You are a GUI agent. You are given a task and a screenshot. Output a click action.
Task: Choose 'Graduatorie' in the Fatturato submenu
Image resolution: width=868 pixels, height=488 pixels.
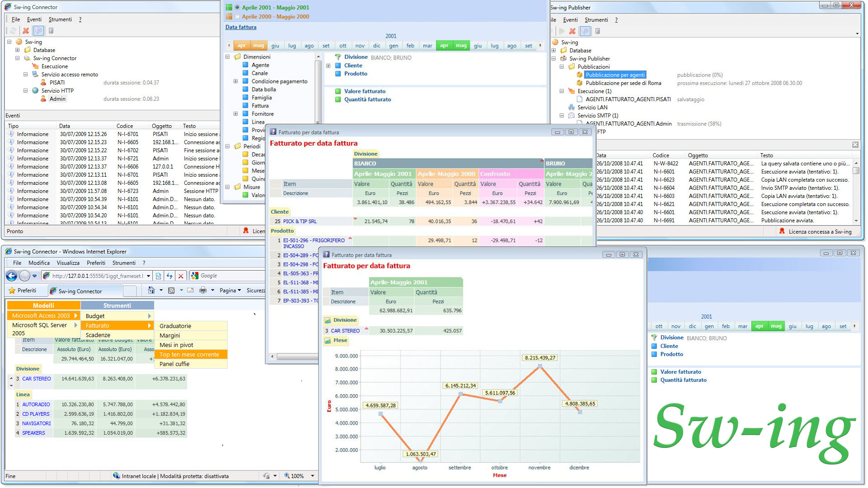click(190, 326)
